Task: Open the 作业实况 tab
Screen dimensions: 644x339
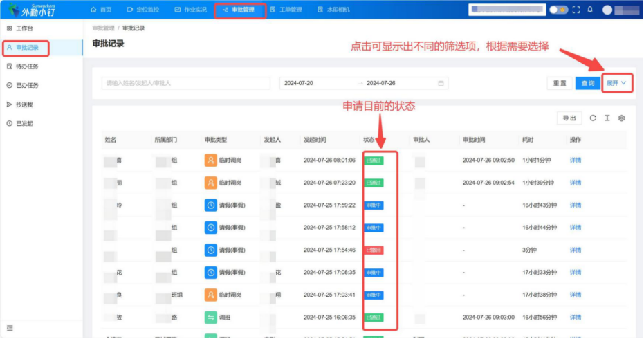Action: click(x=191, y=10)
